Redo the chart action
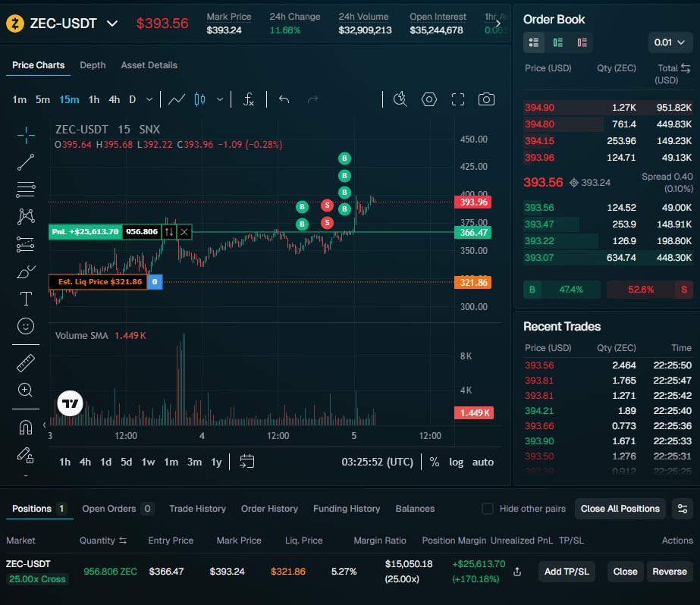 click(312, 99)
